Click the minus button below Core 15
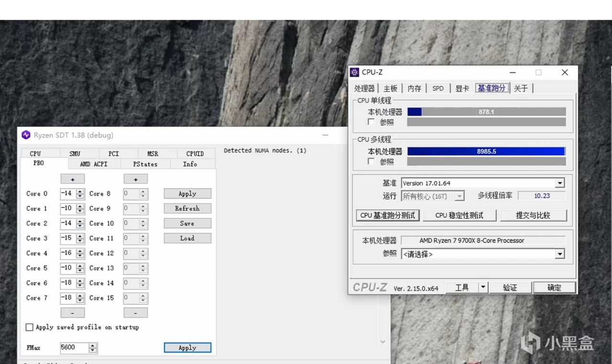The height and width of the screenshot is (364, 612). 136,313
